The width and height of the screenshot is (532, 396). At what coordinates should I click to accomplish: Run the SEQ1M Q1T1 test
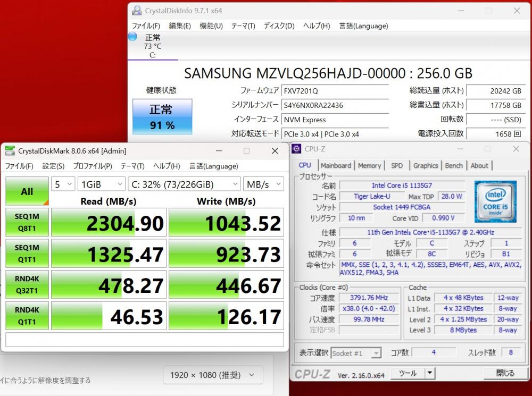point(27,253)
